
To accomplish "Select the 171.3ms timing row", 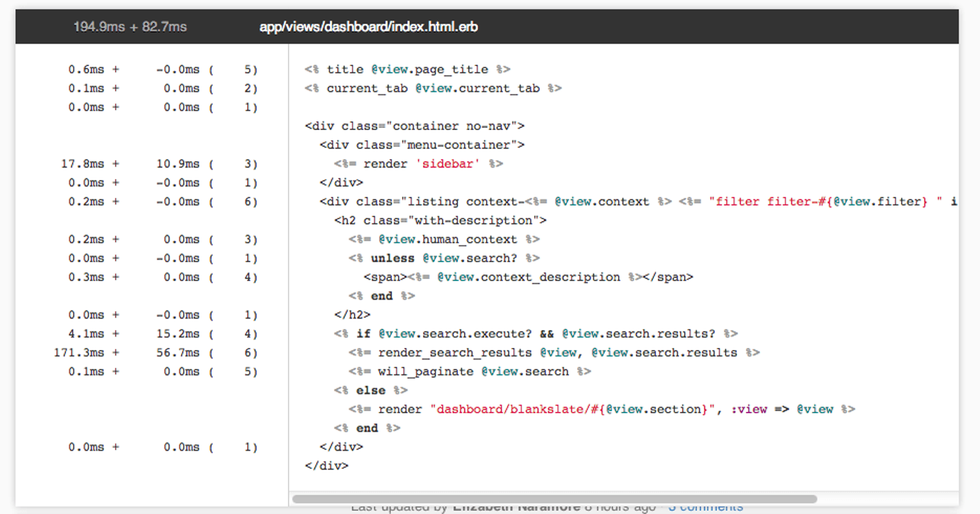I will coord(155,353).
